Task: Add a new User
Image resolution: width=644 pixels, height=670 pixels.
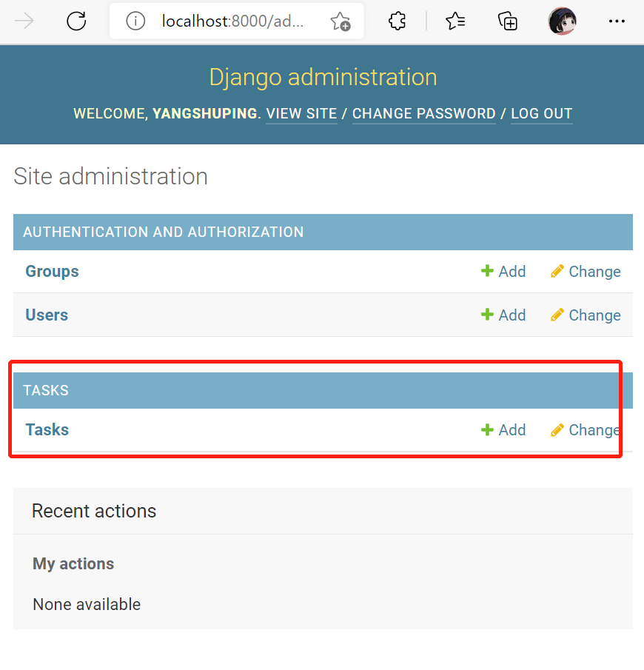Action: tap(503, 315)
